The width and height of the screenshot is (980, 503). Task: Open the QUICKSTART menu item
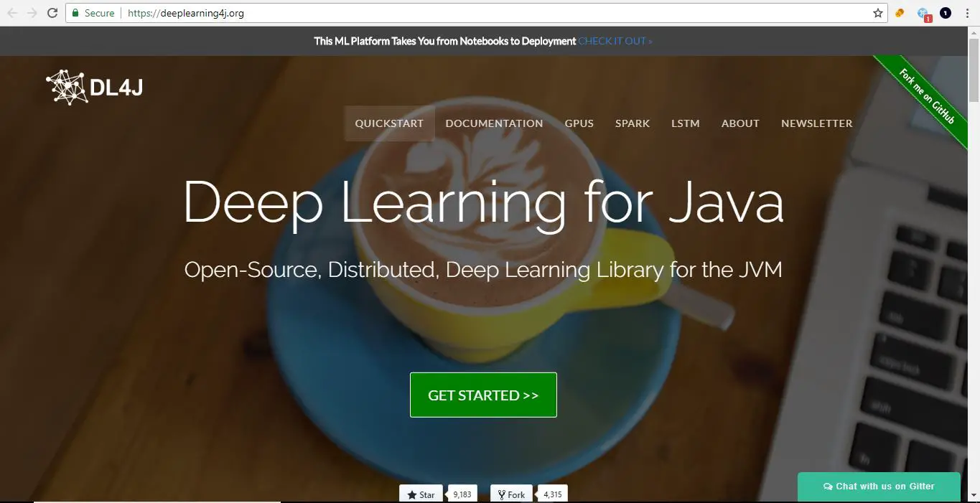[389, 123]
